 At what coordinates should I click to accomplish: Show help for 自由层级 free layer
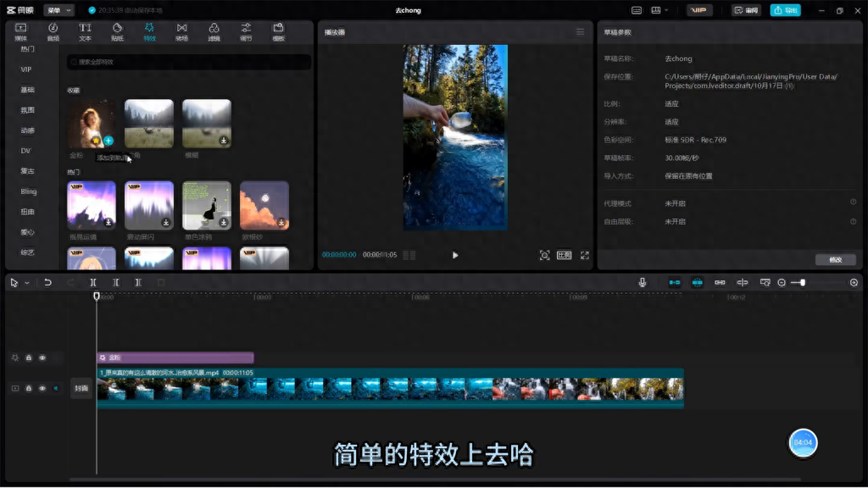pos(853,221)
